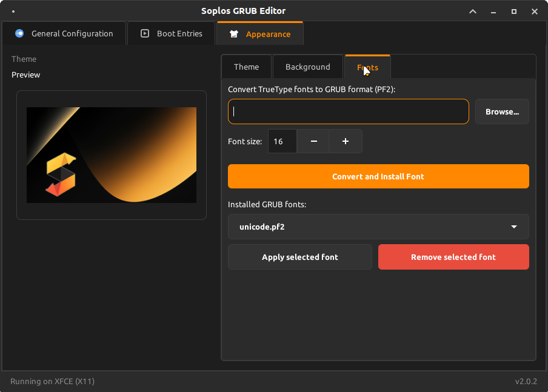
Task: Open the Theme sub-tab
Action: click(x=246, y=67)
